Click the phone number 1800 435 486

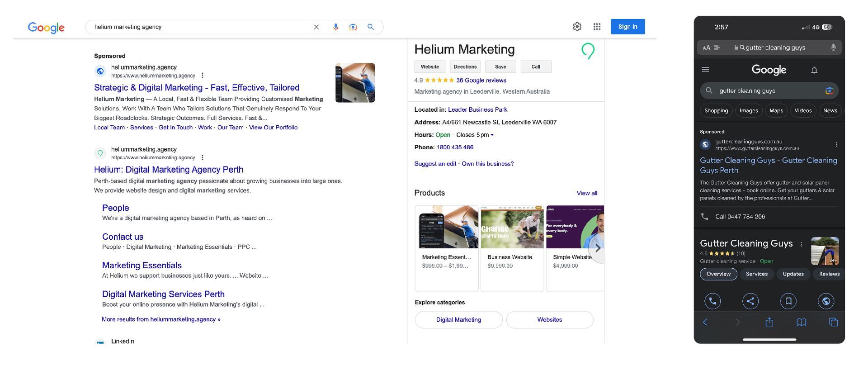pos(455,147)
